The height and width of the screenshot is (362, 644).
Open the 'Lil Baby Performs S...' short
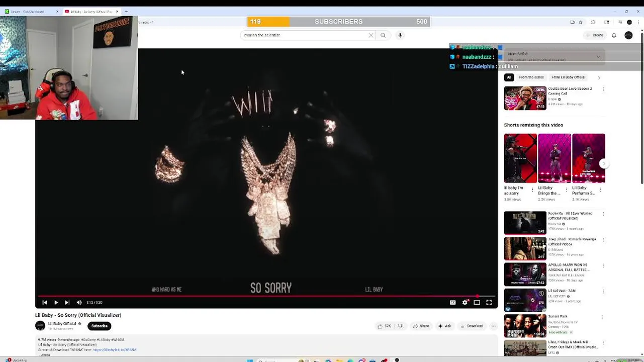click(589, 158)
